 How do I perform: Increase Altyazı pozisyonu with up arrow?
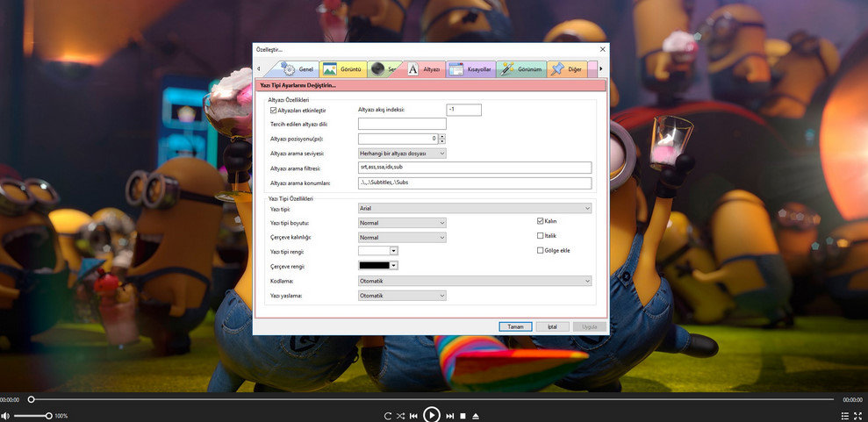(442, 136)
